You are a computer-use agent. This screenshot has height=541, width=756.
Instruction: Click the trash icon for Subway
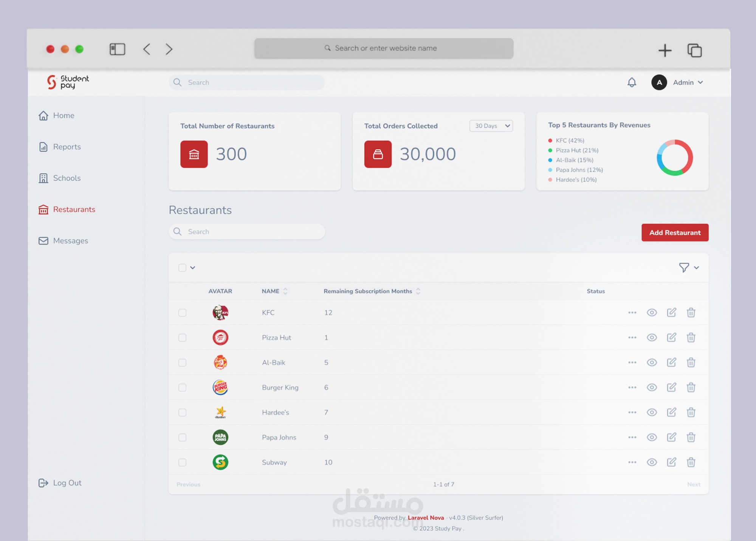[x=691, y=462]
